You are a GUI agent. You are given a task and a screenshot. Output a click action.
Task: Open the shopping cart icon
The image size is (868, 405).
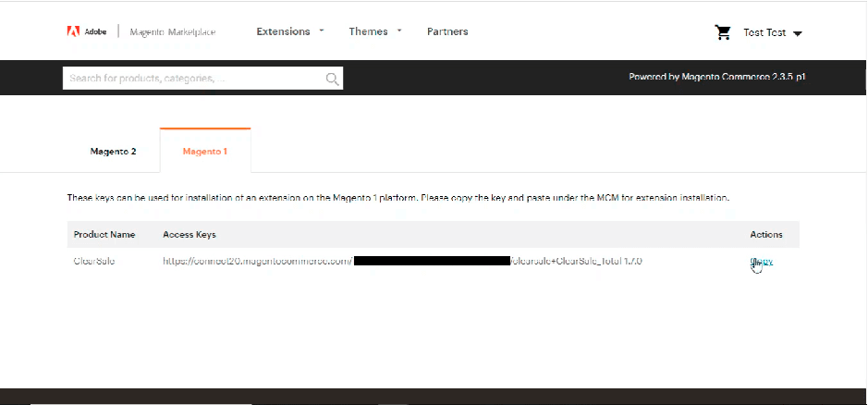pos(723,32)
